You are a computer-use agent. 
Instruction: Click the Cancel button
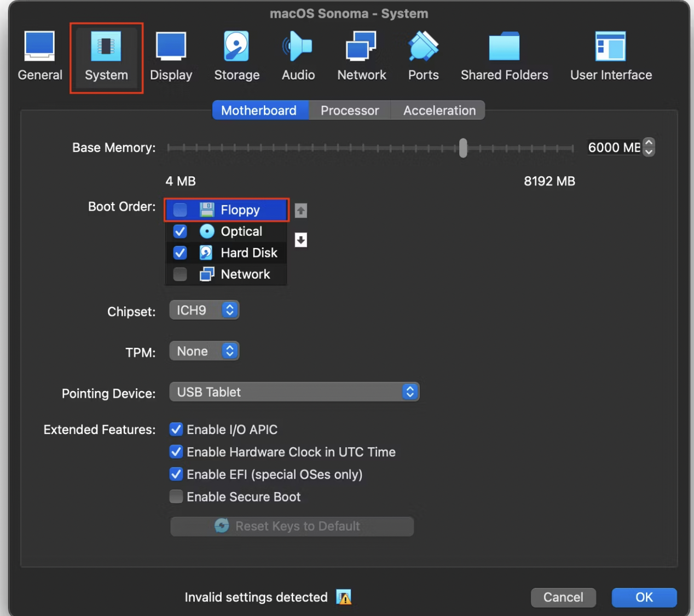563,597
